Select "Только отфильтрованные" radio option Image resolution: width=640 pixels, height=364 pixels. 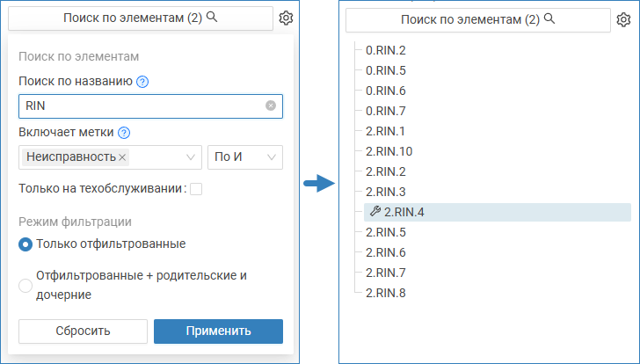click(x=25, y=244)
